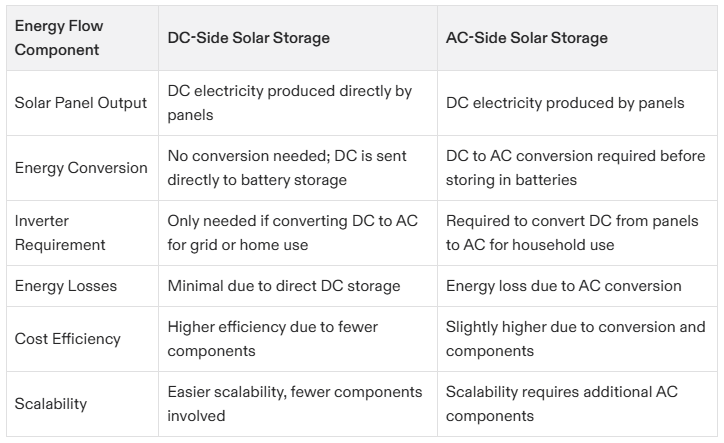Select "DC electricity produced directly by panels" cell
724x443 pixels.
[x=289, y=103]
